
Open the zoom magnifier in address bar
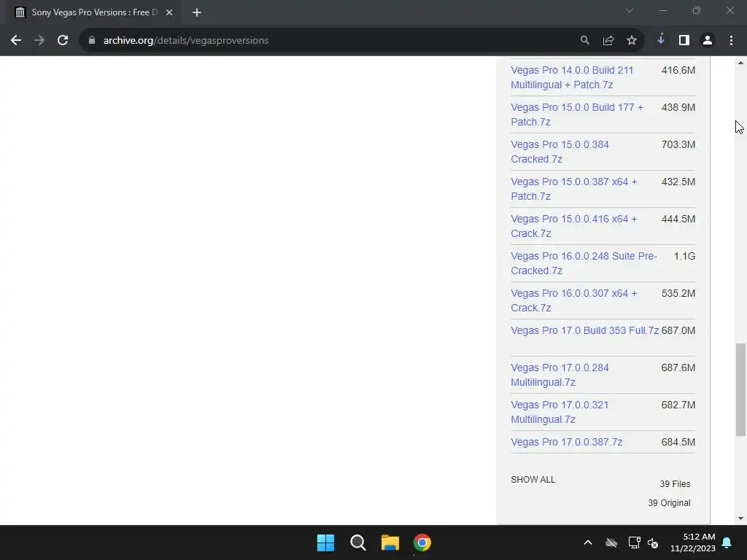click(584, 41)
